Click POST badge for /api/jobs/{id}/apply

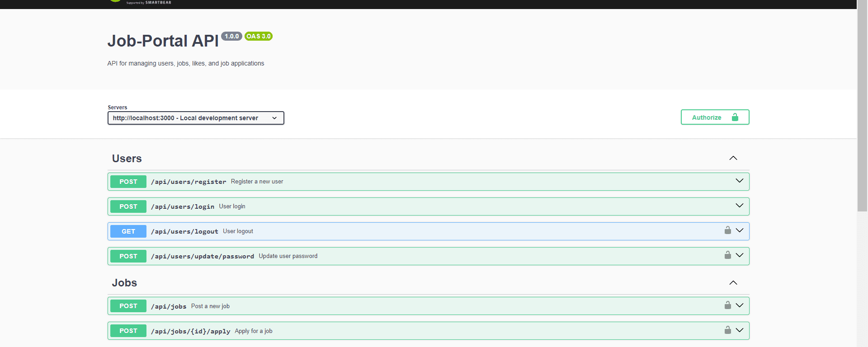[128, 331]
